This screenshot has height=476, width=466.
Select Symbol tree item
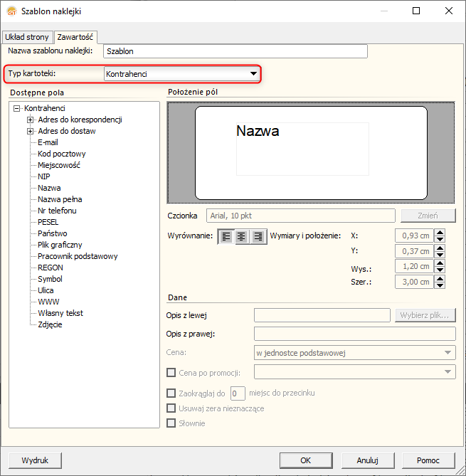[50, 279]
